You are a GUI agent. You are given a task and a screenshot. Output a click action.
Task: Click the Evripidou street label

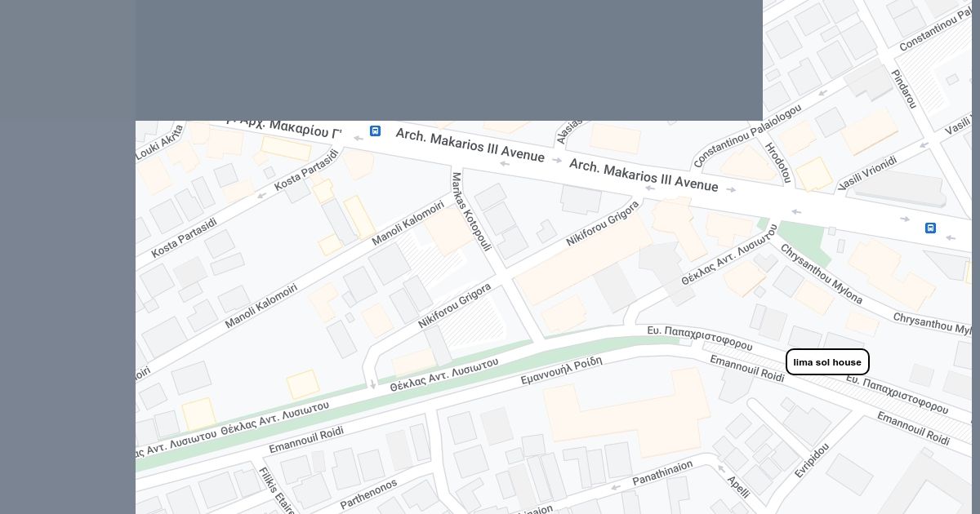pos(812,460)
